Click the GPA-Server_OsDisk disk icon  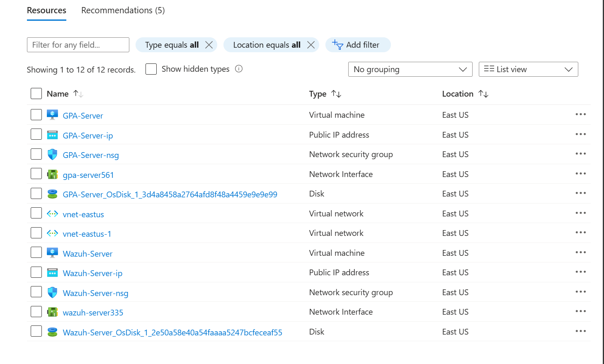pos(52,194)
